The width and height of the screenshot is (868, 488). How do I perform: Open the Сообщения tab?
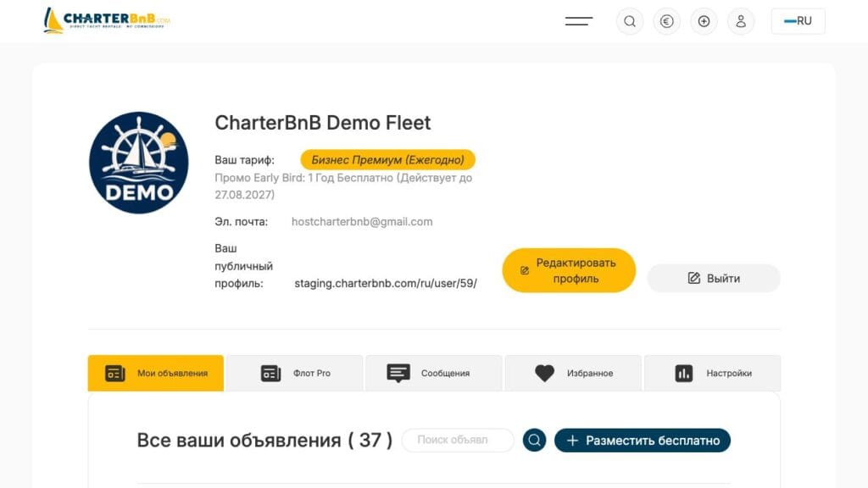coord(433,373)
